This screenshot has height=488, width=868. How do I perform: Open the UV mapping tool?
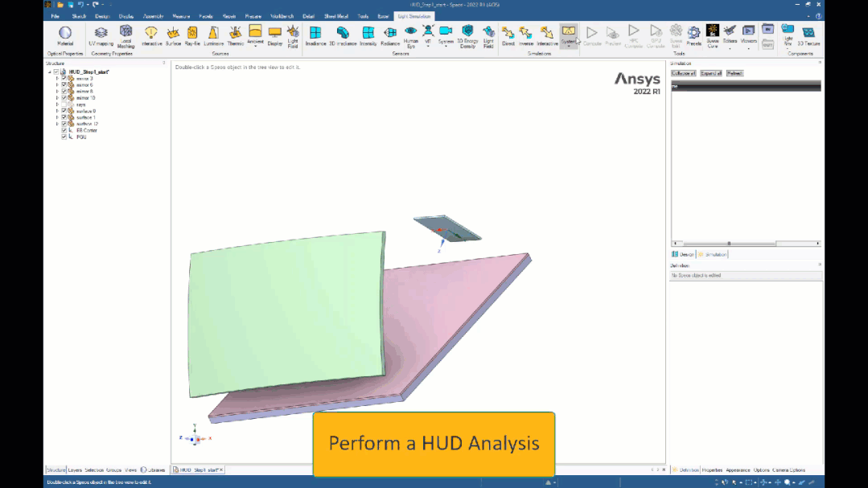pyautogui.click(x=101, y=35)
